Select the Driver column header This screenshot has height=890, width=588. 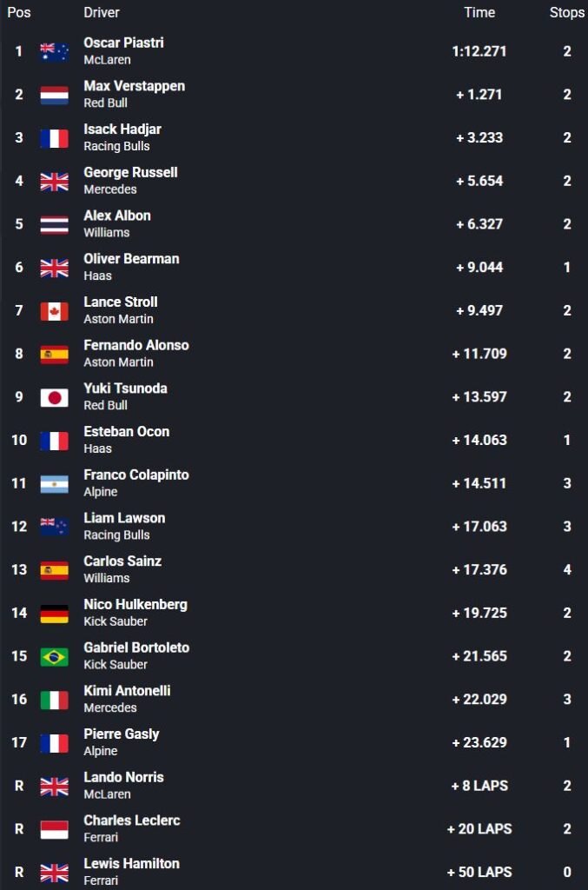click(x=102, y=12)
